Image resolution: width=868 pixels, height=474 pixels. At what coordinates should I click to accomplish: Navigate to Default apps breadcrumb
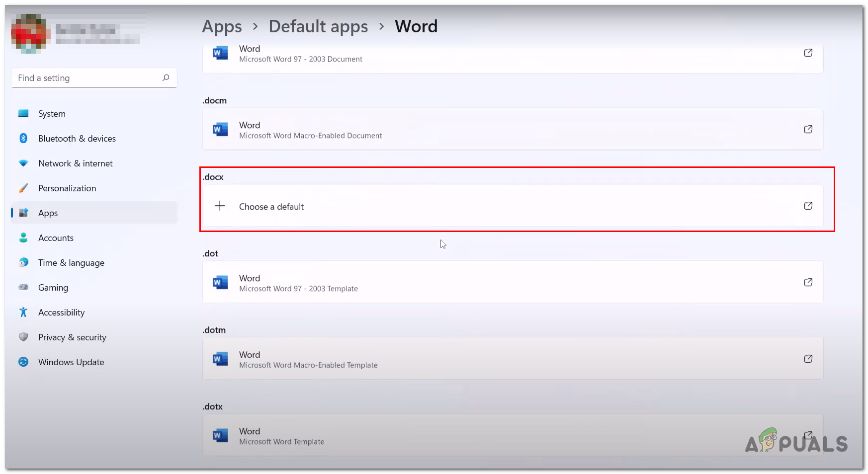(318, 26)
